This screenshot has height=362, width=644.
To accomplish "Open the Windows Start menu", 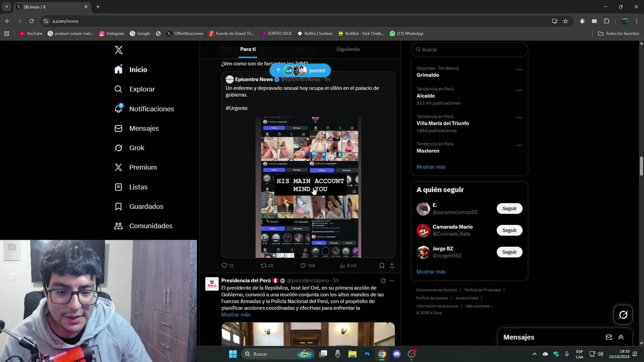I will 233,354.
